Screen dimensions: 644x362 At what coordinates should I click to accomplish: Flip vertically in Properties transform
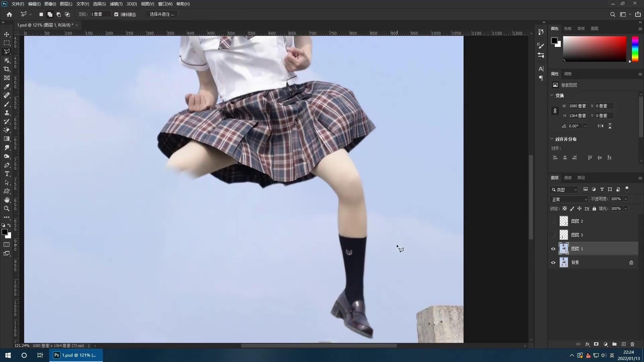click(610, 126)
